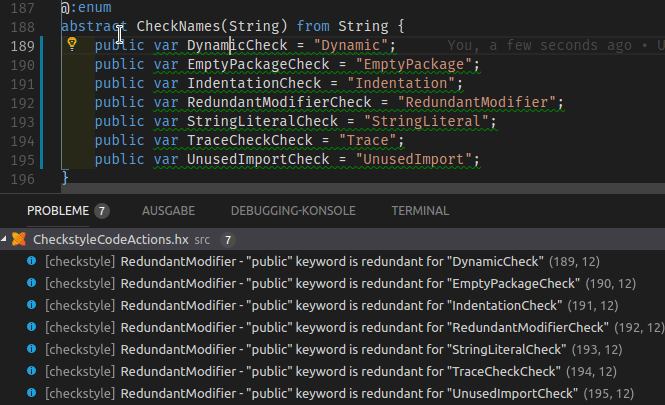The image size is (665, 405).
Task: Click info icon beside RedundantModifierCheck problem
Action: coord(32,327)
